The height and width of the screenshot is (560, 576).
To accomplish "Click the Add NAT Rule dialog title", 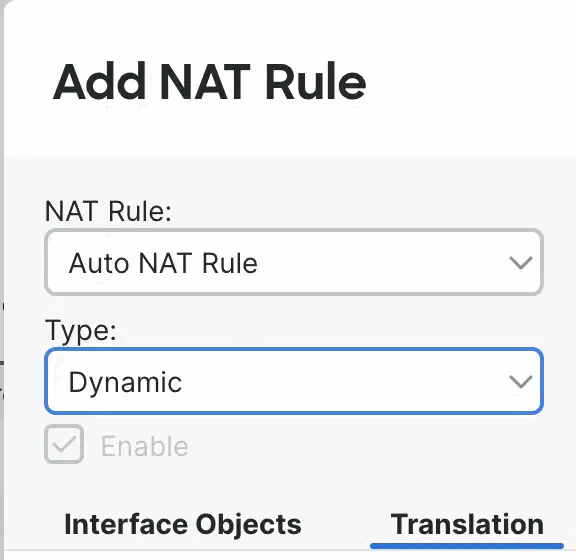I will [x=209, y=82].
